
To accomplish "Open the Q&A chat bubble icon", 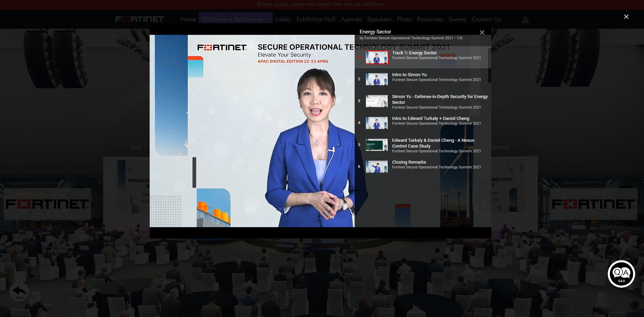I will pos(621,274).
